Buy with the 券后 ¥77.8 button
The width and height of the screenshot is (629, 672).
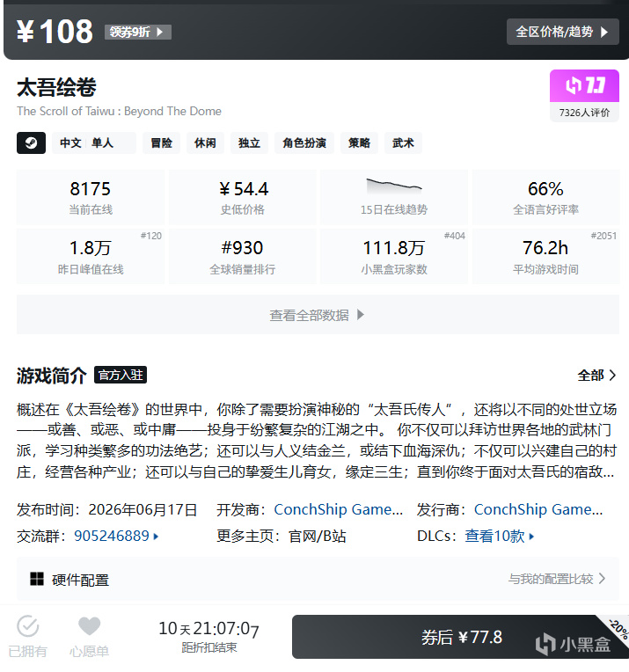pyautogui.click(x=460, y=637)
